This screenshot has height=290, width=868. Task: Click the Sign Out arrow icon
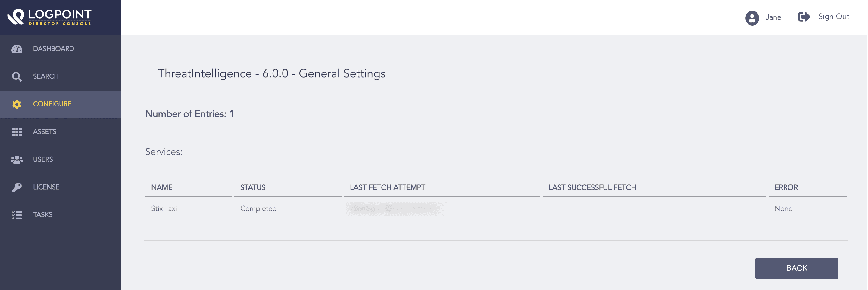point(804,17)
